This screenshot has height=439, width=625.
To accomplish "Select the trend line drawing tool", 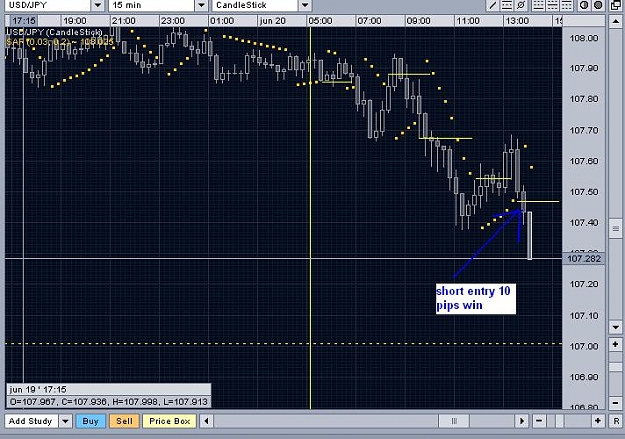I will (493, 5).
